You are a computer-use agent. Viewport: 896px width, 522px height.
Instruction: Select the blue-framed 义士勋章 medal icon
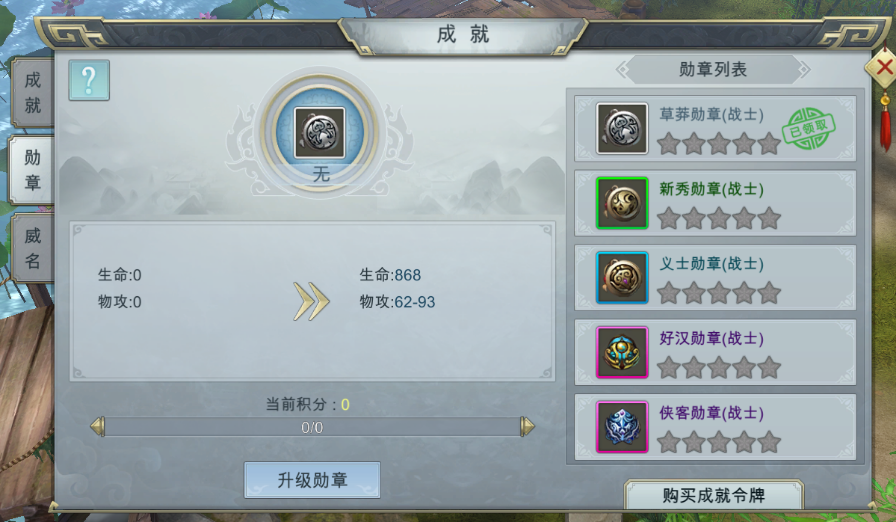coord(622,278)
